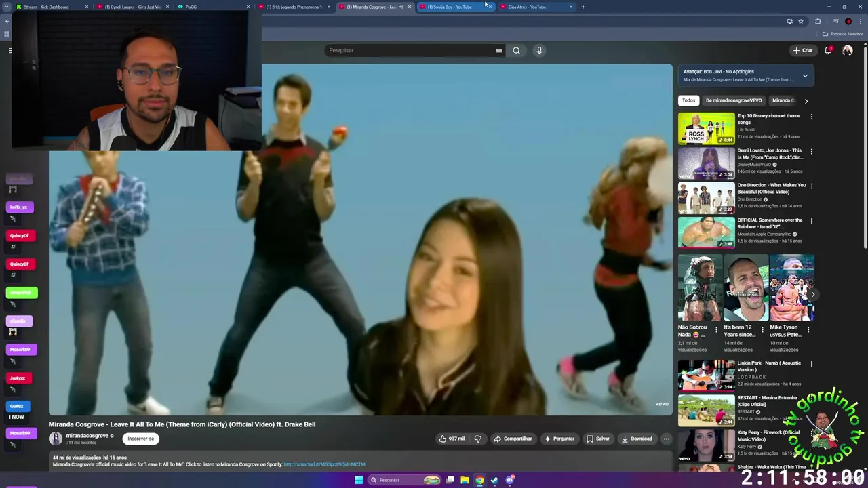Image resolution: width=868 pixels, height=488 pixels.
Task: Open options for Top 10 Disney channel theme songs
Action: 811,117
